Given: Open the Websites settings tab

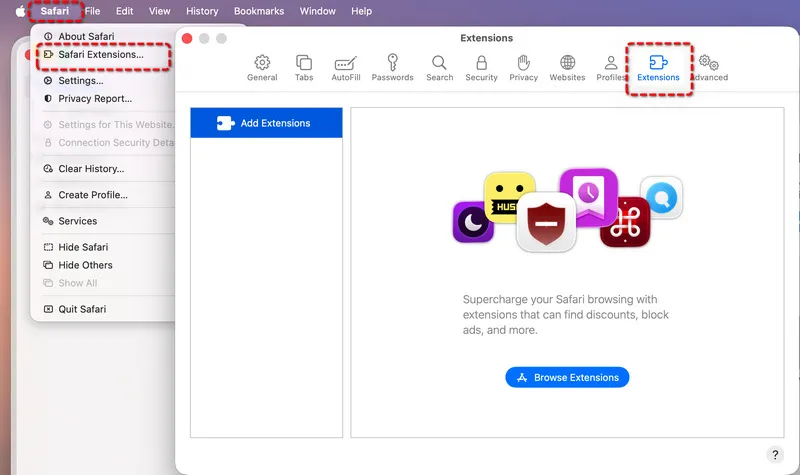Looking at the screenshot, I should pyautogui.click(x=567, y=68).
